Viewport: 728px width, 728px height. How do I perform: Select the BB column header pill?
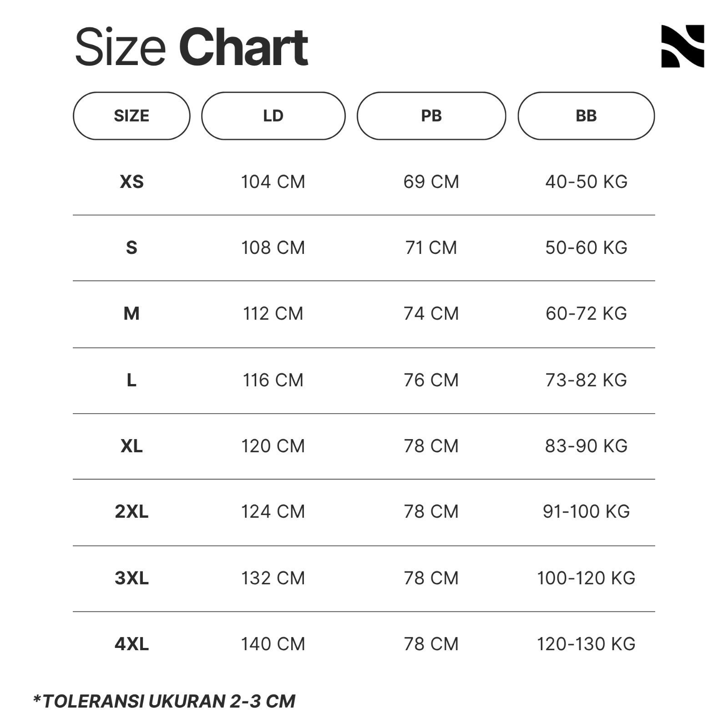click(x=586, y=116)
